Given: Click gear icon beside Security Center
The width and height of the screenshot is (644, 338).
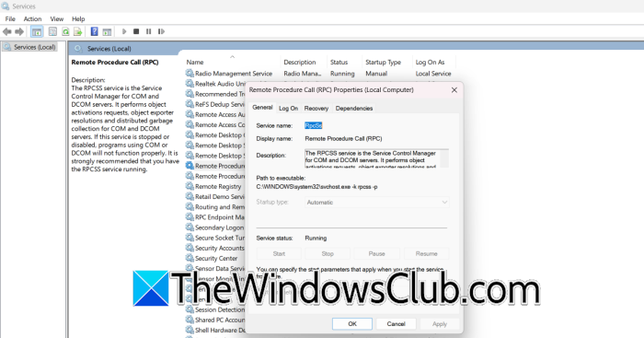Looking at the screenshot, I should pyautogui.click(x=190, y=258).
